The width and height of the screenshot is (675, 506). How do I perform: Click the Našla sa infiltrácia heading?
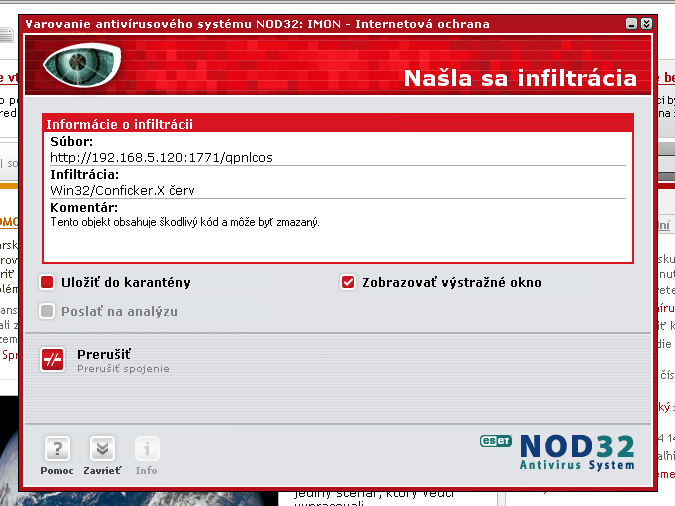pyautogui.click(x=520, y=78)
